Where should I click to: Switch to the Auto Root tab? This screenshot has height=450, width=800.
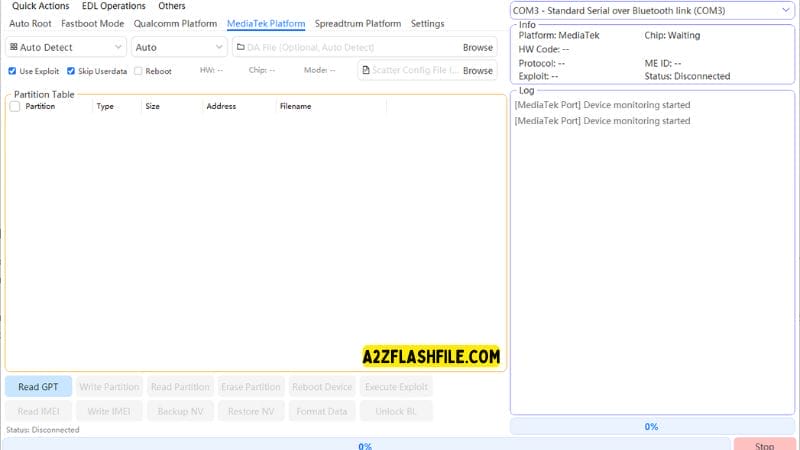(x=30, y=23)
